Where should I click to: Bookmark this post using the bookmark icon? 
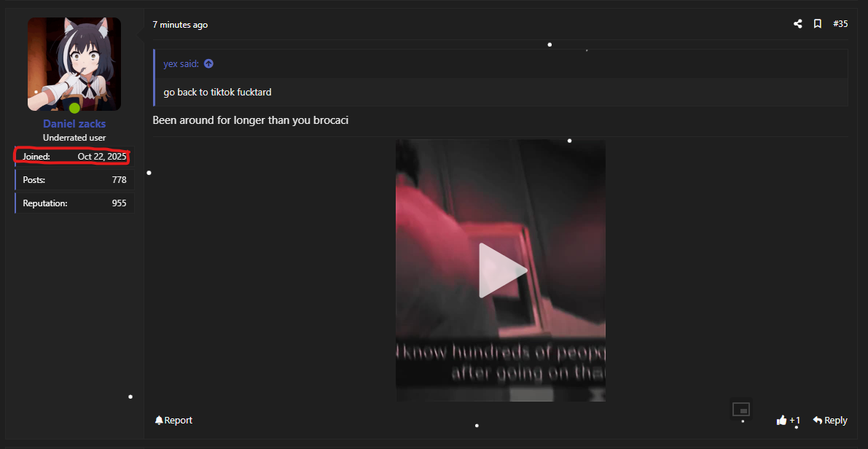[818, 24]
